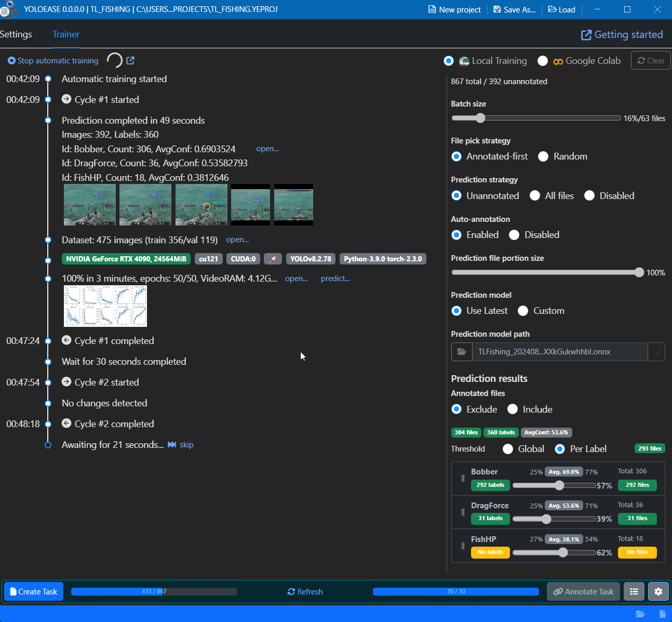The width and height of the screenshot is (672, 622).
Task: Disable Auto-annotation
Action: pyautogui.click(x=514, y=235)
